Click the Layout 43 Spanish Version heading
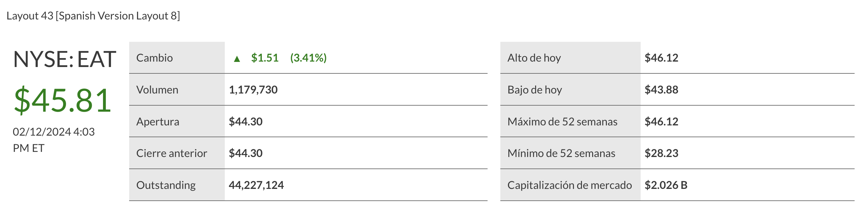Screen dimensions: 868x224 (x=93, y=16)
